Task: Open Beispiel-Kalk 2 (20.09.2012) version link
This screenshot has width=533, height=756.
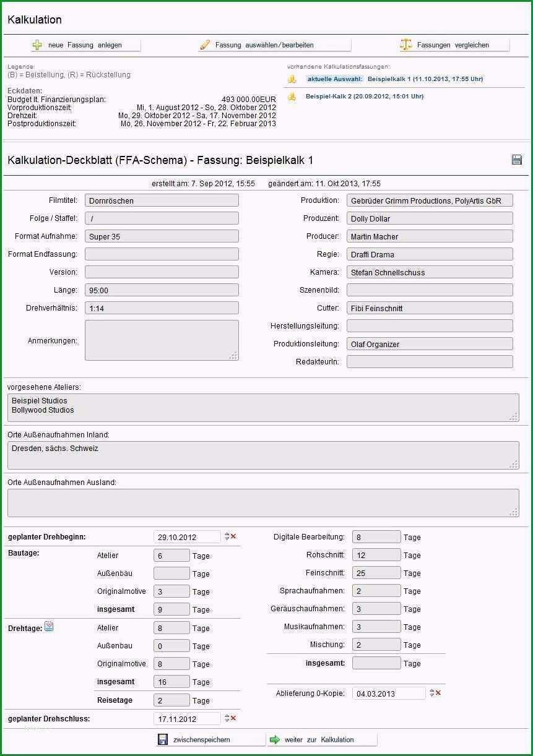Action: (x=365, y=97)
